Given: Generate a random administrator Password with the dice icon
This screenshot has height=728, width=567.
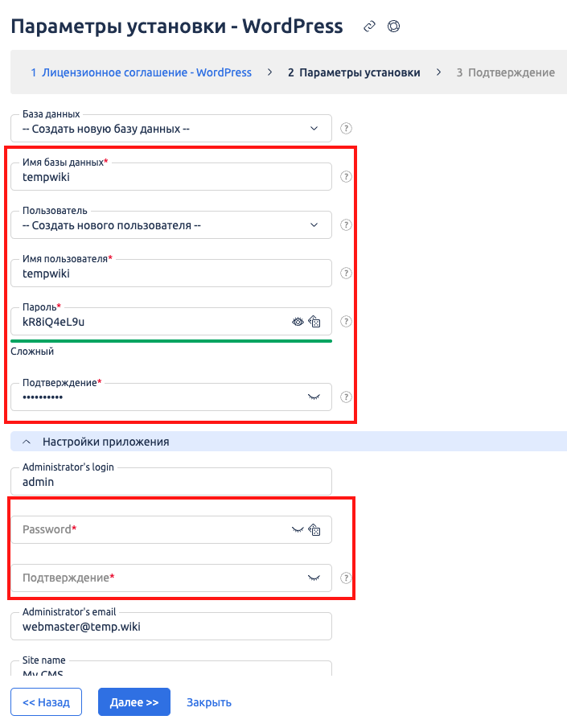Looking at the screenshot, I should (315, 530).
